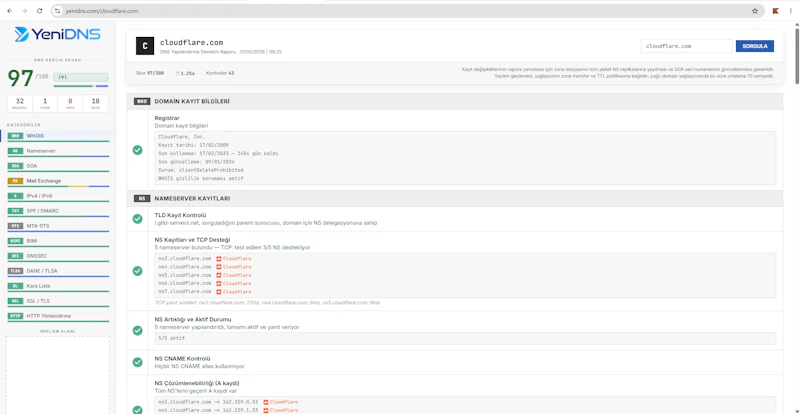Click DOMAİN KAYIT BİLGİLERİ section header

coord(455,101)
